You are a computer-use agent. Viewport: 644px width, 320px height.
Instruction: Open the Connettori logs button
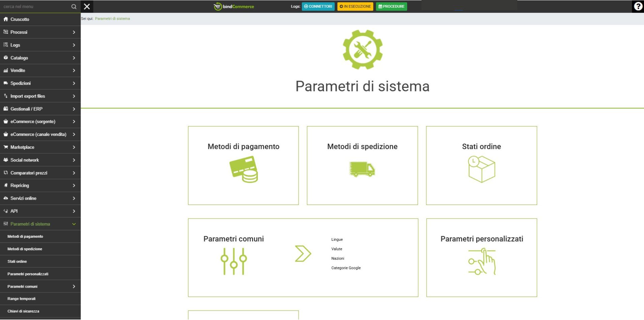click(x=318, y=6)
